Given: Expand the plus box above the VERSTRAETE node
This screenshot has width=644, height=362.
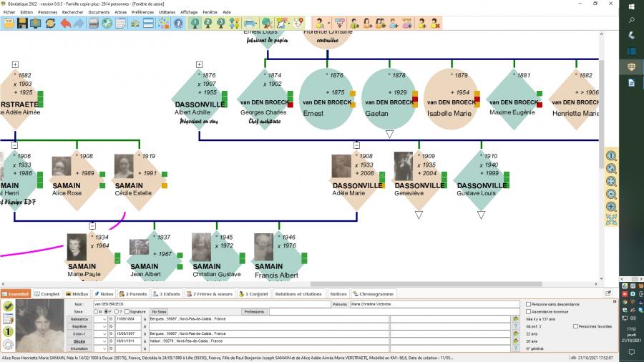Looking at the screenshot, I should 15,64.
